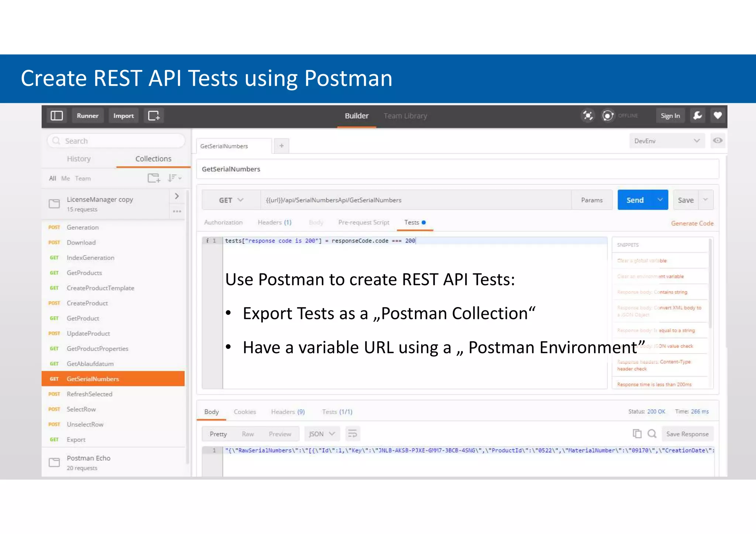Click the sync status icon
Image resolution: width=756 pixels, height=534 pixels.
click(608, 116)
